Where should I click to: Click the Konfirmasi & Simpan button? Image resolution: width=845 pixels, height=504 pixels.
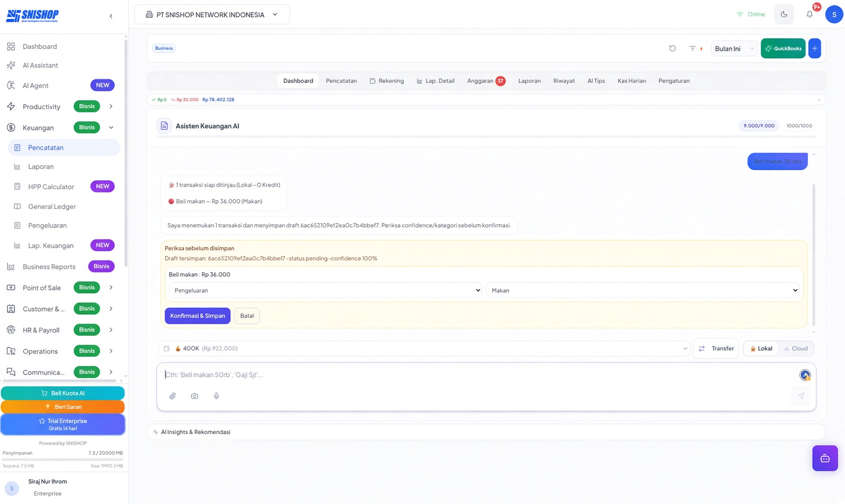click(x=197, y=316)
